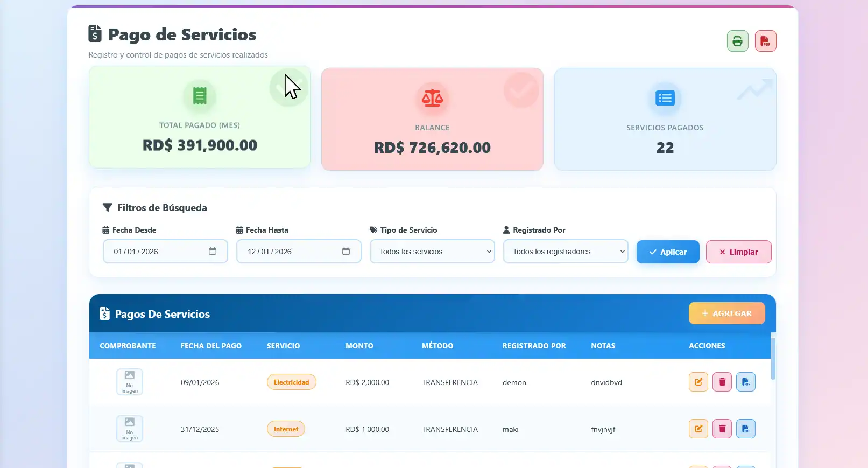
Task: Select the MÉTODO column header
Action: [x=437, y=346]
